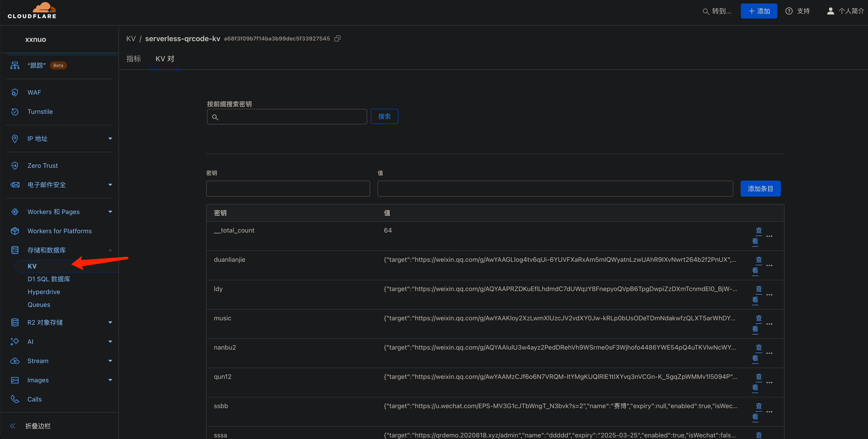Viewport: 868px width, 439px height.
Task: Switch to the 指标 tab
Action: coord(133,59)
